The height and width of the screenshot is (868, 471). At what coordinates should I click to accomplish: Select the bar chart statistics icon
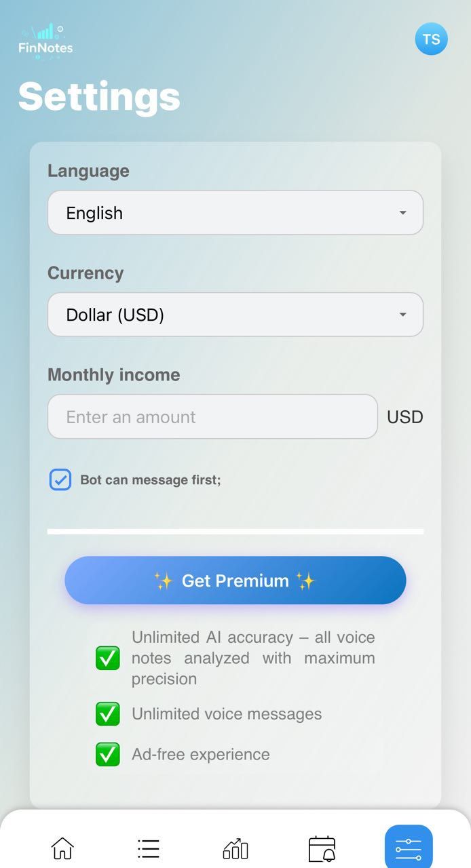235,847
